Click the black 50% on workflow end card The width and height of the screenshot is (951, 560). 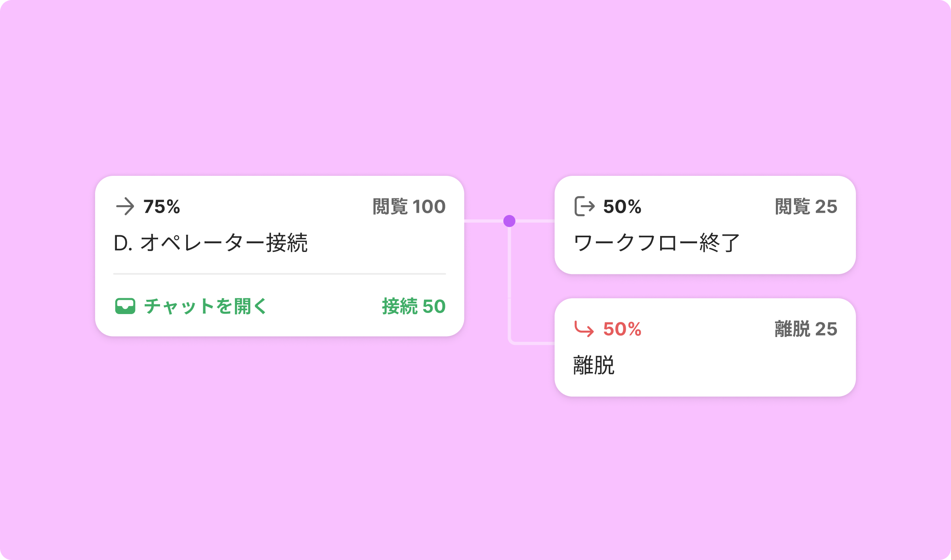(622, 206)
